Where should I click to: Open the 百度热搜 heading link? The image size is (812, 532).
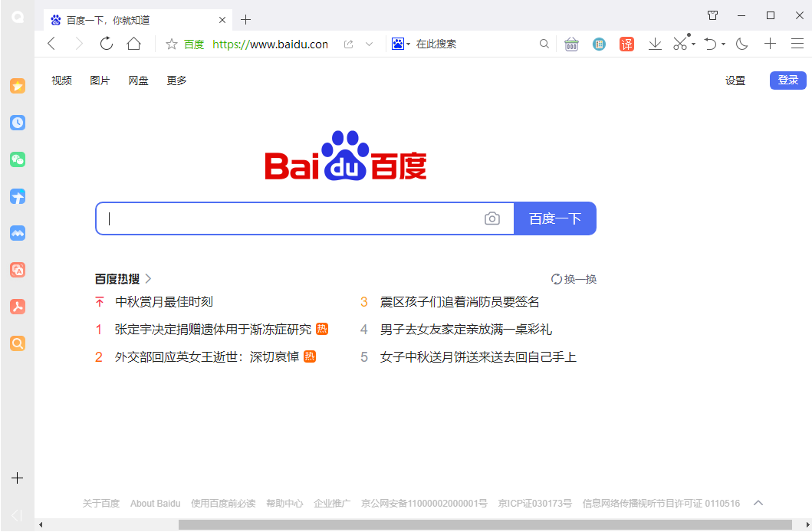pyautogui.click(x=123, y=279)
